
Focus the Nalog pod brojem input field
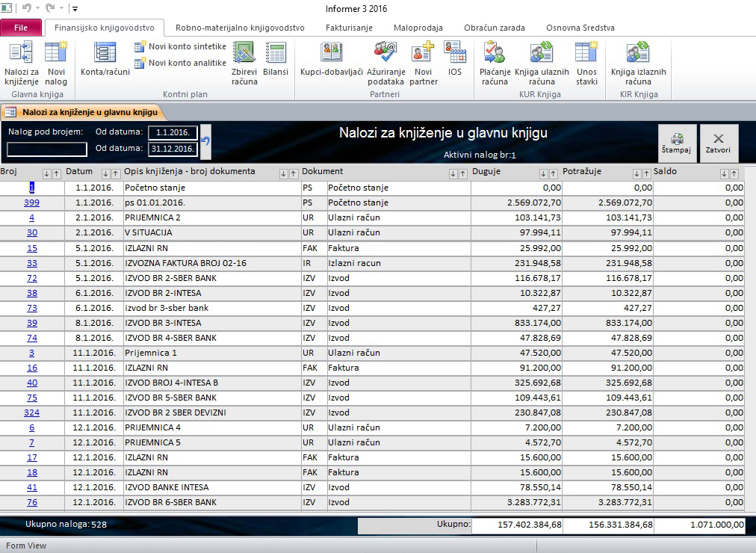[x=47, y=149]
